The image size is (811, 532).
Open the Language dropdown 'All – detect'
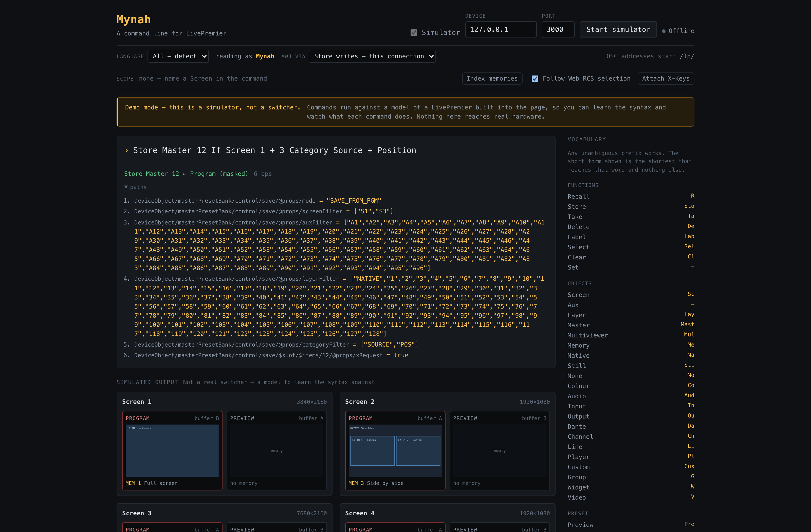(178, 56)
